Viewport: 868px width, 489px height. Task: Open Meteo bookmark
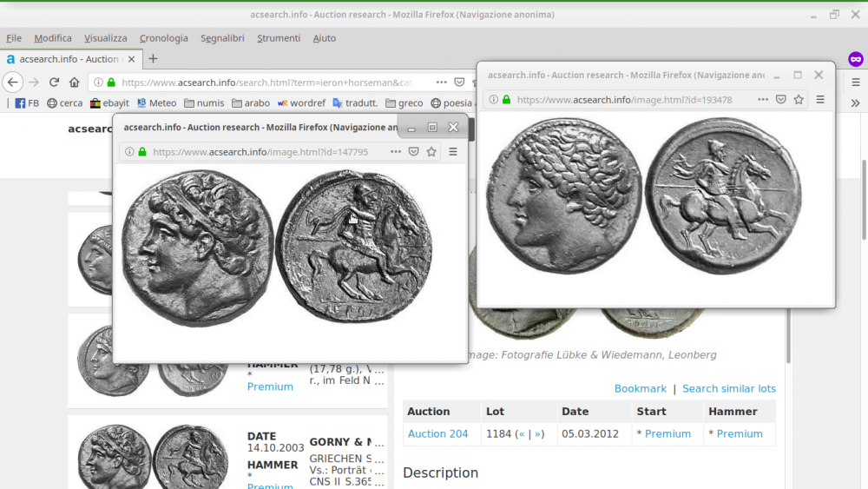[x=156, y=103]
